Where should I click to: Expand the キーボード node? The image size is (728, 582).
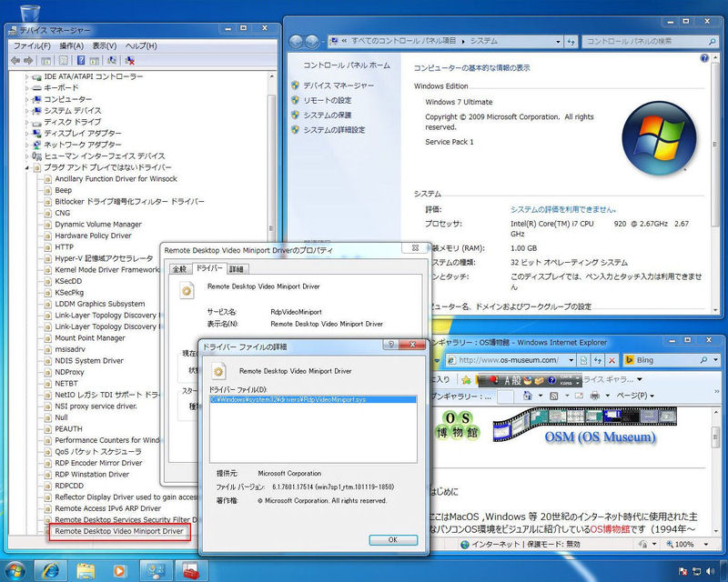[26, 87]
